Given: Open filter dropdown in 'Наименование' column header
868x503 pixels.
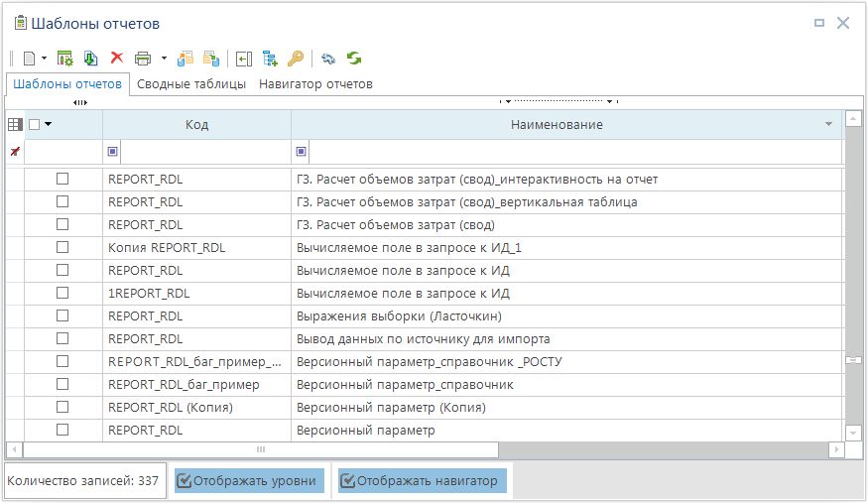Looking at the screenshot, I should click(828, 125).
